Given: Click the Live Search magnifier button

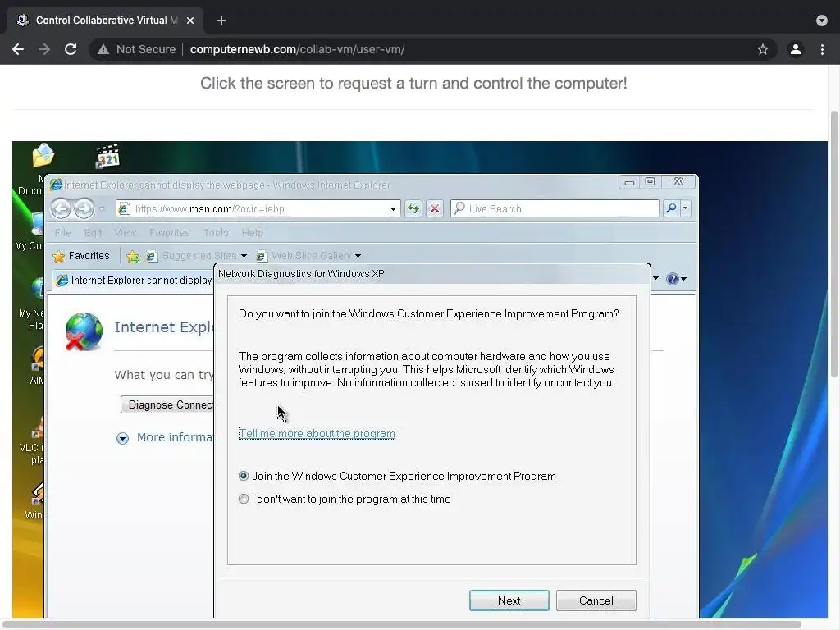Looking at the screenshot, I should click(671, 208).
